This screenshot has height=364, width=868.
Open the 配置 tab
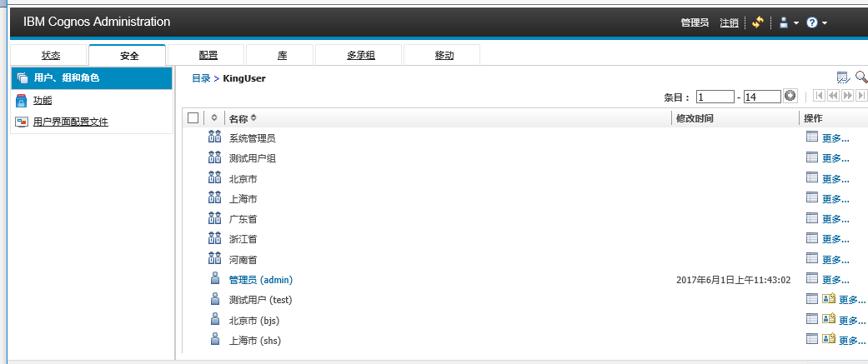208,55
